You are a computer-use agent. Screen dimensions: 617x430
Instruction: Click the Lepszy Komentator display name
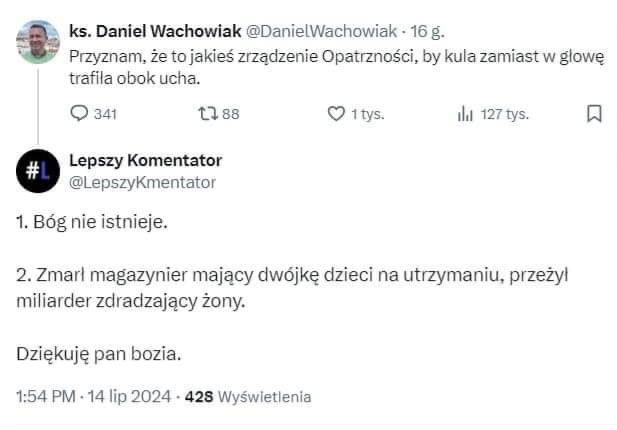145,161
